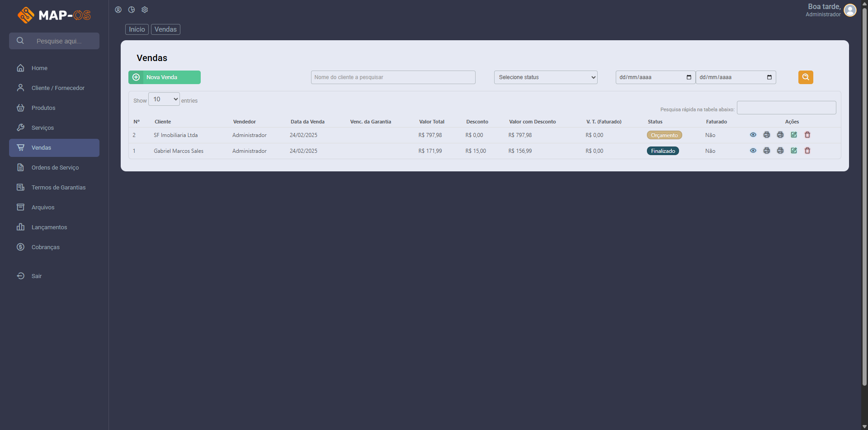View sale of SF Imobiliaria Ltda (eye icon)

click(x=753, y=135)
